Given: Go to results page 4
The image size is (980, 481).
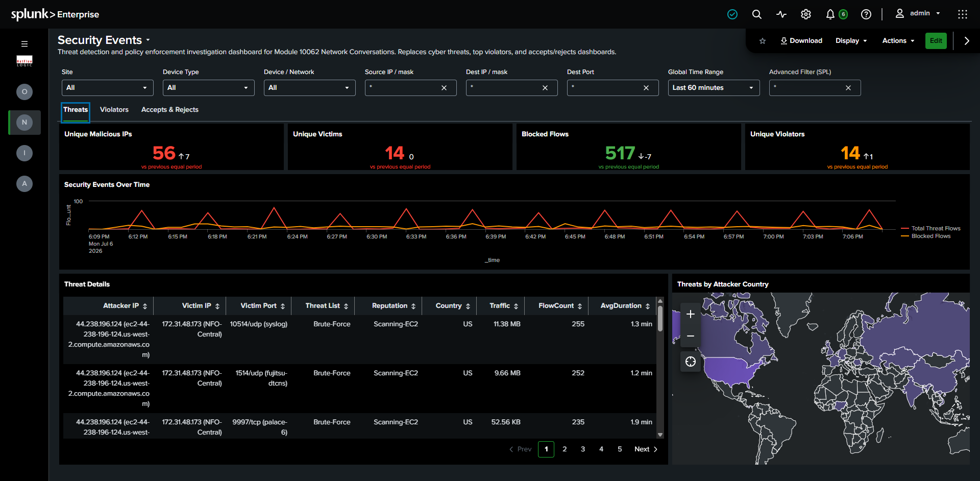Looking at the screenshot, I should pyautogui.click(x=601, y=449).
